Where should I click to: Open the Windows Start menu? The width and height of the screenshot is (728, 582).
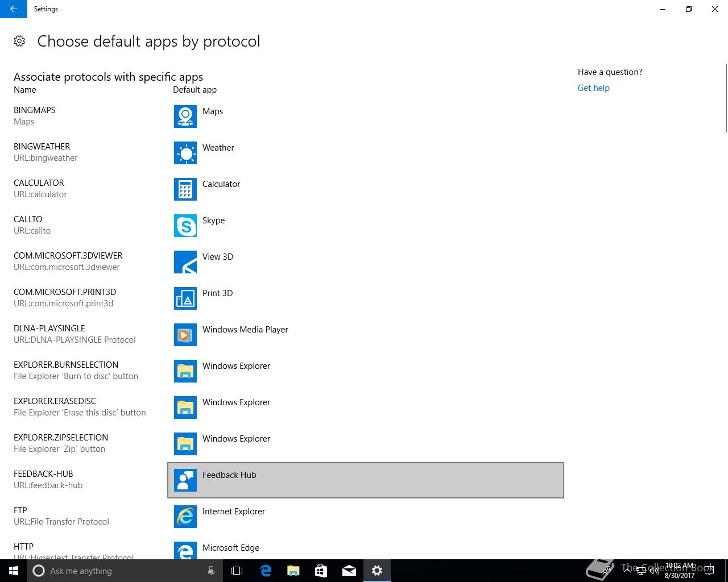coord(14,571)
